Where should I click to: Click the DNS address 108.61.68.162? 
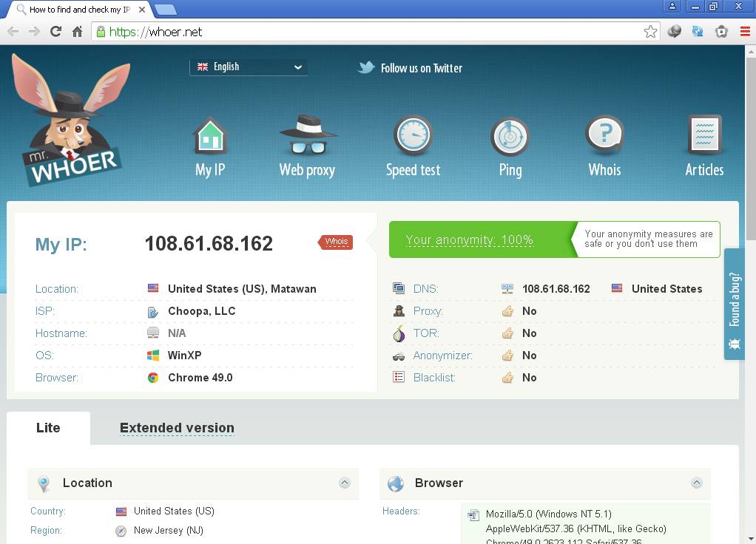[556, 289]
